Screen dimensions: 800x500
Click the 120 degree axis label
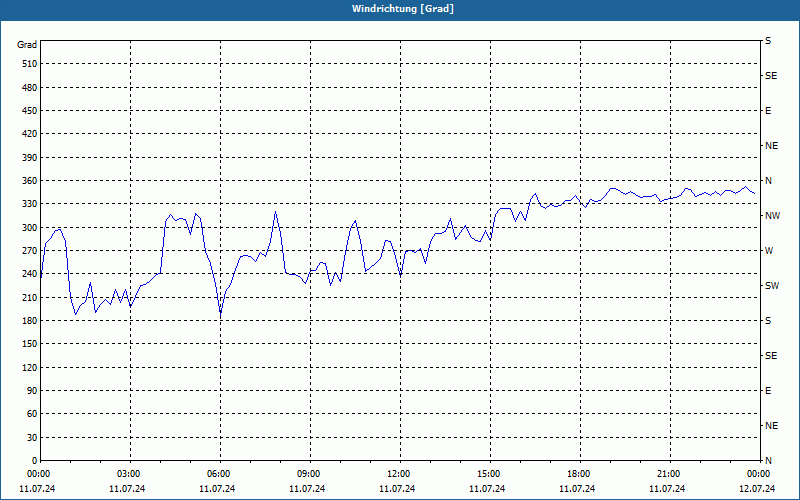tap(30, 367)
